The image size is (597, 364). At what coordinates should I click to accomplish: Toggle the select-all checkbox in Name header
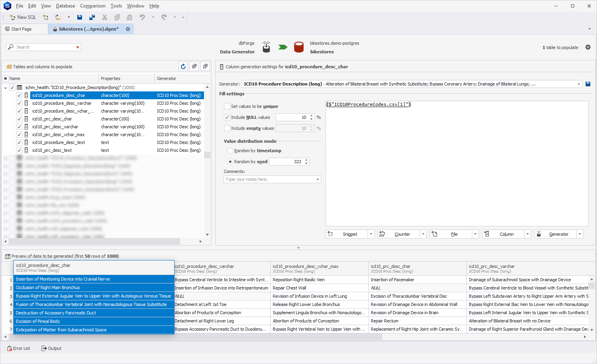coord(5,78)
